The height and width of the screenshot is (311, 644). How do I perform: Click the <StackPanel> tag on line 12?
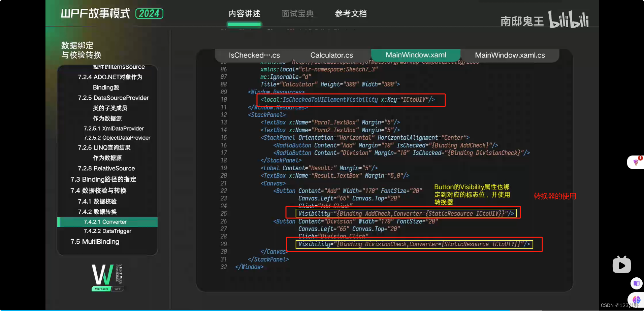[x=266, y=115]
